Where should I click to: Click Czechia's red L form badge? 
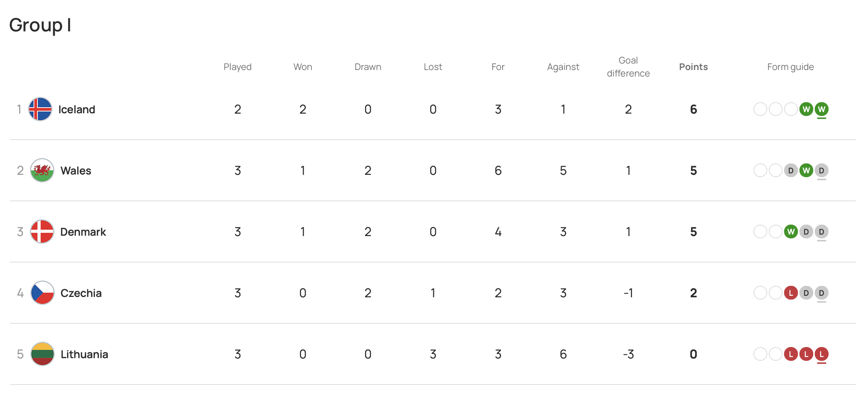coord(791,293)
